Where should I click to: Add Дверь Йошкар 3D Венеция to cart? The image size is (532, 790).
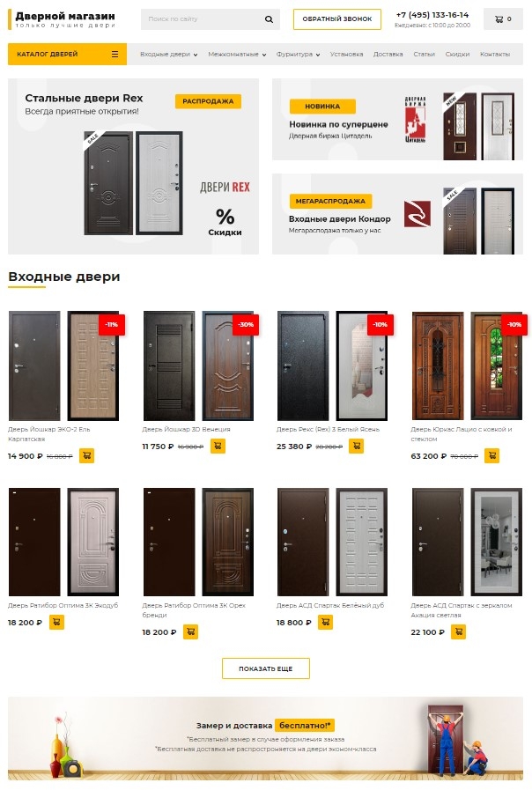click(218, 446)
